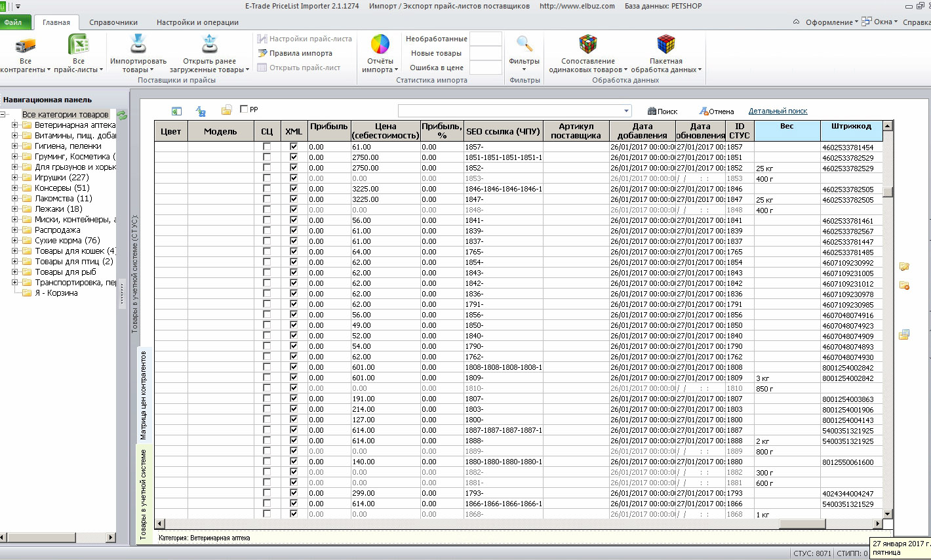The height and width of the screenshot is (560, 931).
Task: Click the Штрихкод column header
Action: (x=851, y=130)
